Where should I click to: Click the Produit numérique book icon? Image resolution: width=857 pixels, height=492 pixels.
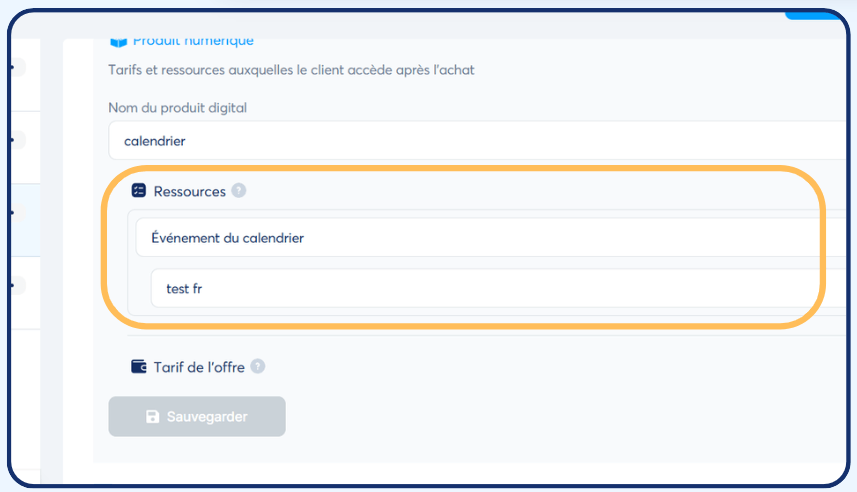coord(118,41)
